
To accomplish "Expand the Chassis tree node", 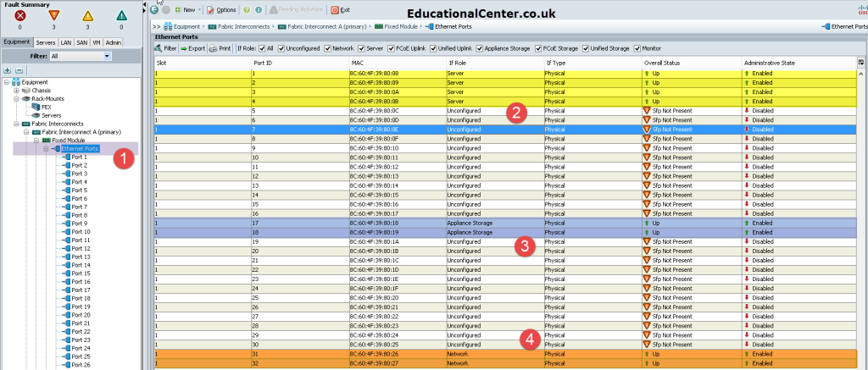I will 16,91.
